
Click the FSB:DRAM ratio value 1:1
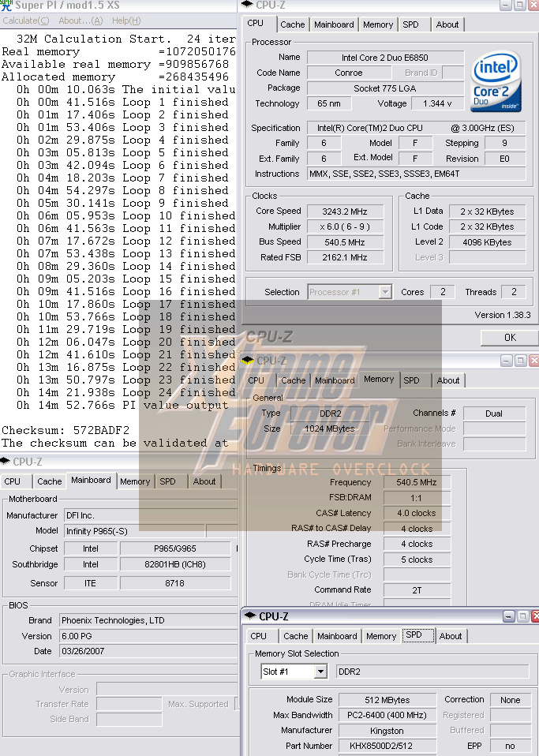(x=417, y=498)
